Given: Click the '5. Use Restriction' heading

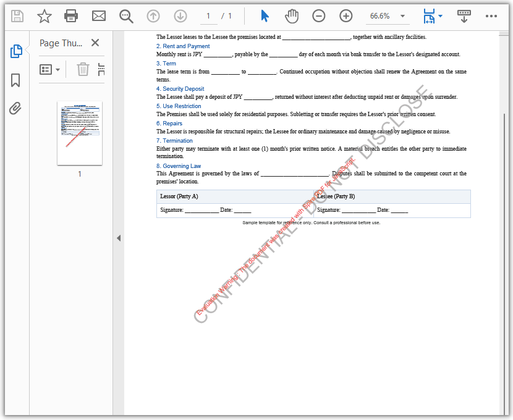Looking at the screenshot, I should coord(179,106).
